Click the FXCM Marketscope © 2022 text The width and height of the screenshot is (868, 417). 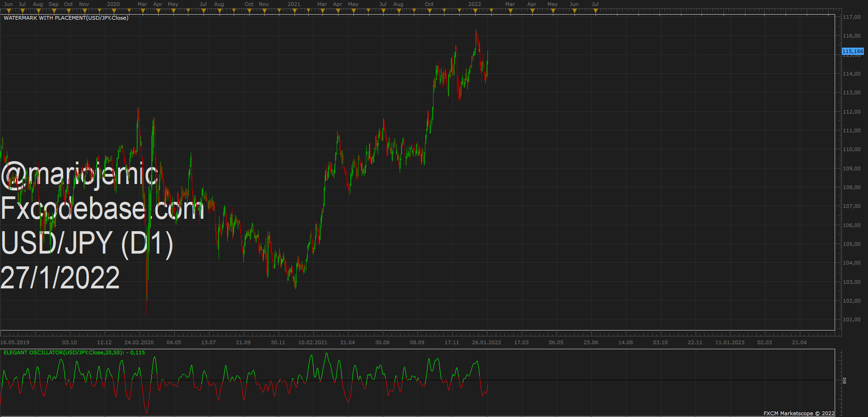(798, 413)
